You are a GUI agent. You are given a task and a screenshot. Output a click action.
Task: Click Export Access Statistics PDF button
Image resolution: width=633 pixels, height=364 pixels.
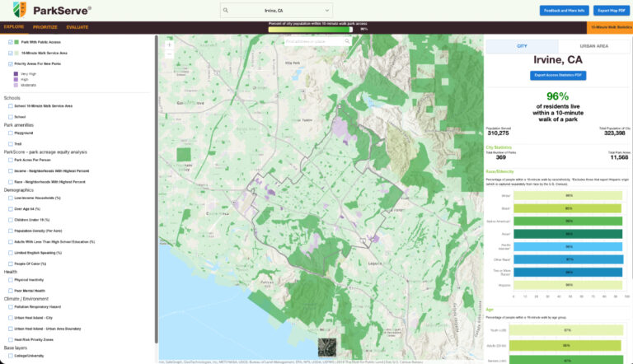[558, 75]
